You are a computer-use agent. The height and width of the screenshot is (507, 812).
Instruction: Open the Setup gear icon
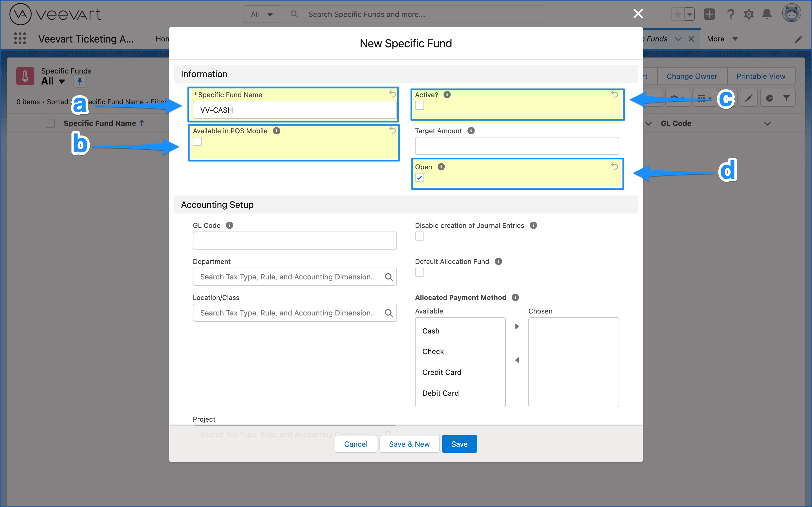[x=749, y=14]
